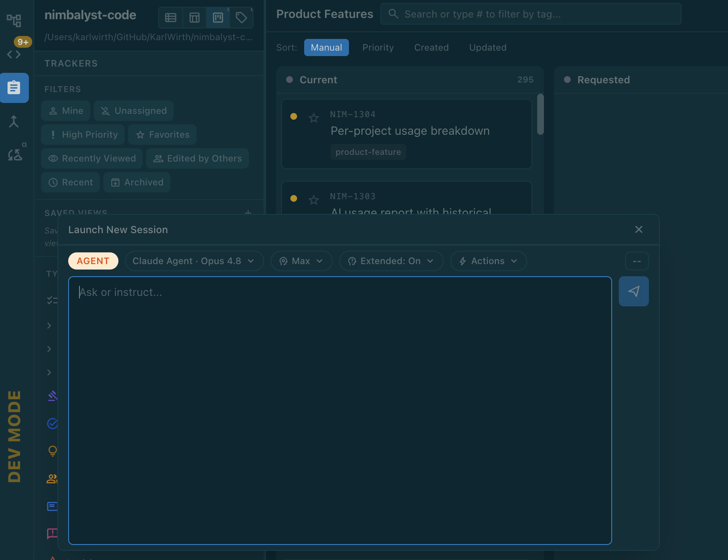Viewport: 728px width, 560px height.
Task: Switch trackers to list view icon
Action: (171, 18)
